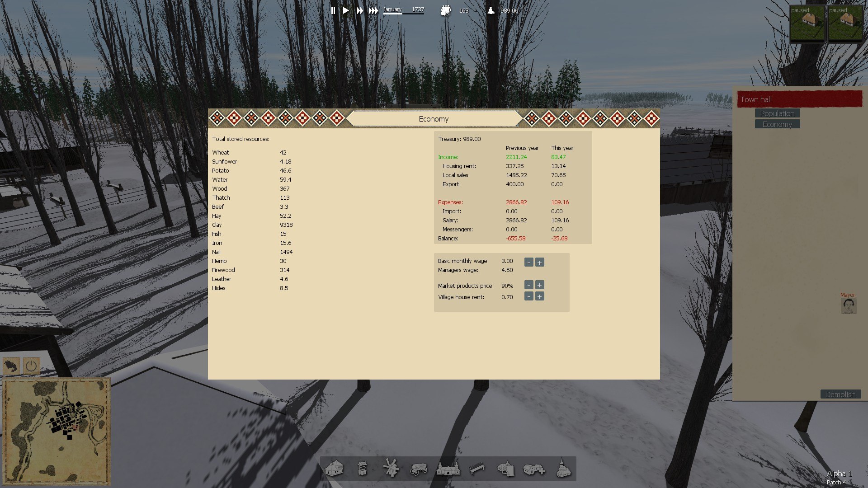Viewport: 868px width, 488px height.
Task: Click the territory map icon above minimap
Action: (12, 366)
